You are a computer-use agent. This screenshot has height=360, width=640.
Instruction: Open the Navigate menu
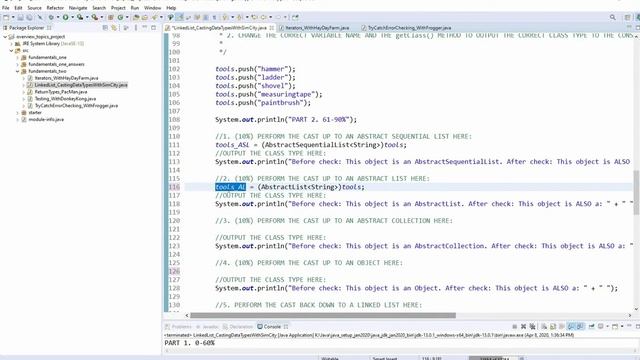[x=78, y=8]
